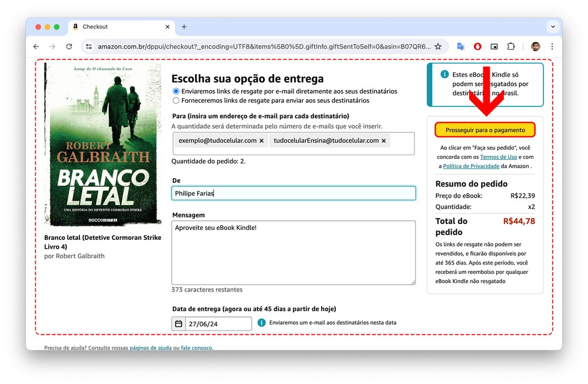Go back with the browser back arrow
588x384 pixels.
click(x=36, y=46)
